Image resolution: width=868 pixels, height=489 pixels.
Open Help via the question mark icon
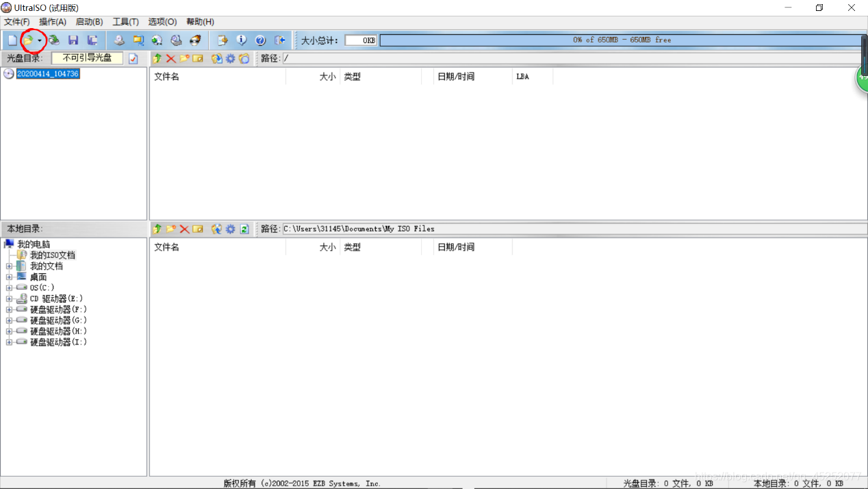pyautogui.click(x=260, y=40)
